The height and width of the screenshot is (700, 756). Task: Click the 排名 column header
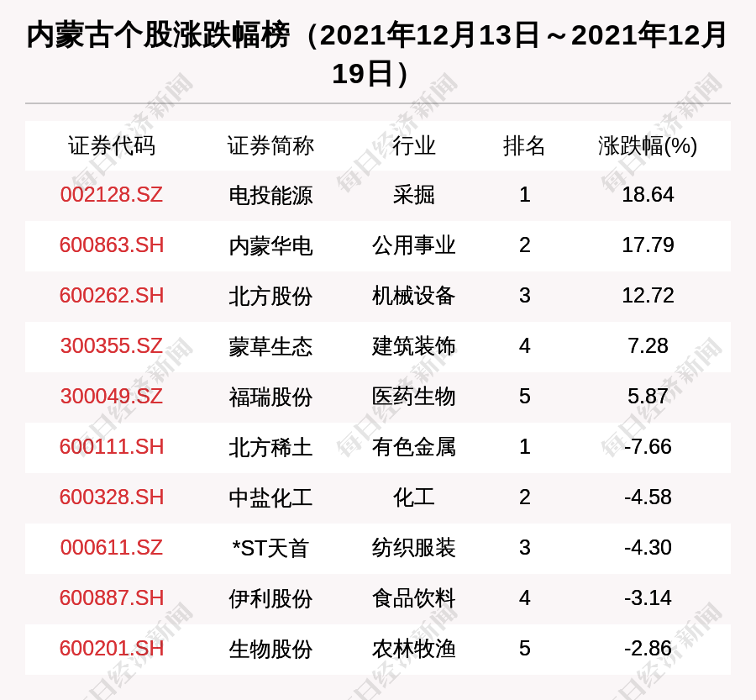(524, 145)
